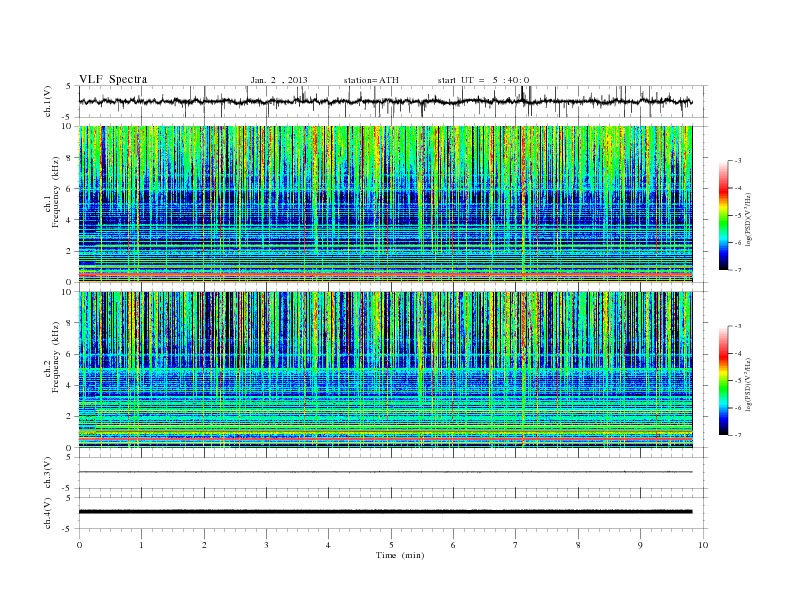Click time axis tick label "3"
The height and width of the screenshot is (612, 792).
click(266, 545)
